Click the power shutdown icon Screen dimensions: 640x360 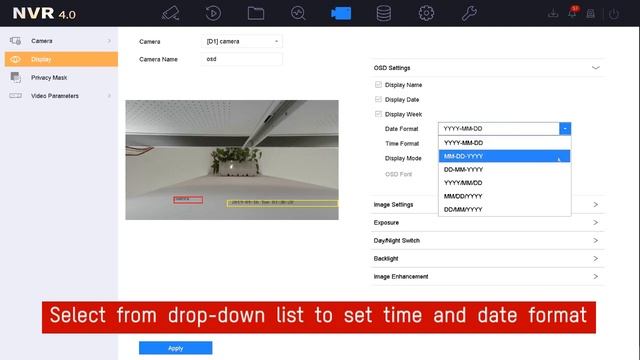[x=614, y=14]
